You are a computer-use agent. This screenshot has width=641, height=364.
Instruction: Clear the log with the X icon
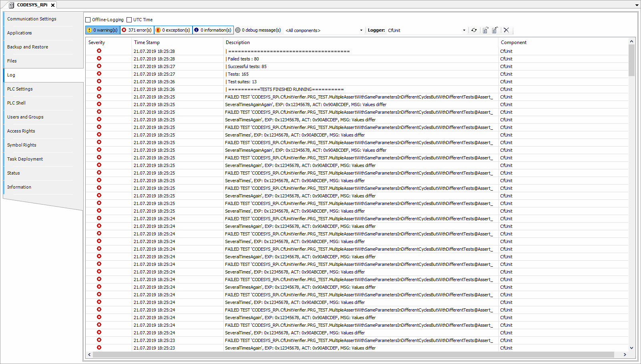tap(506, 30)
